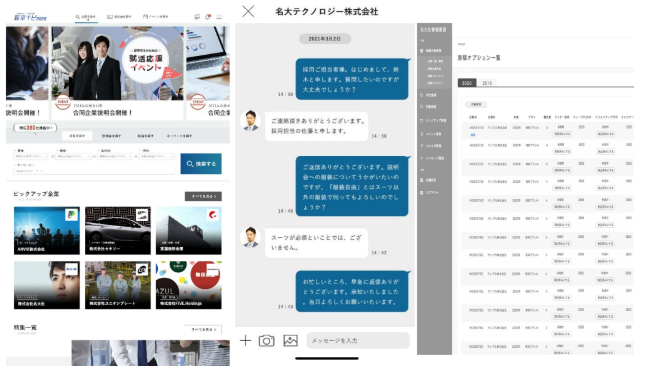Select the event tab in header navigation
This screenshot has width=650, height=368.
(155, 17)
